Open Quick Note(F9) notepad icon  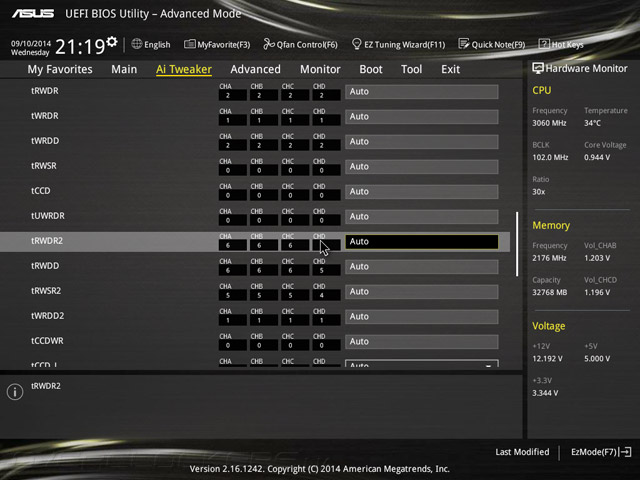pos(464,44)
